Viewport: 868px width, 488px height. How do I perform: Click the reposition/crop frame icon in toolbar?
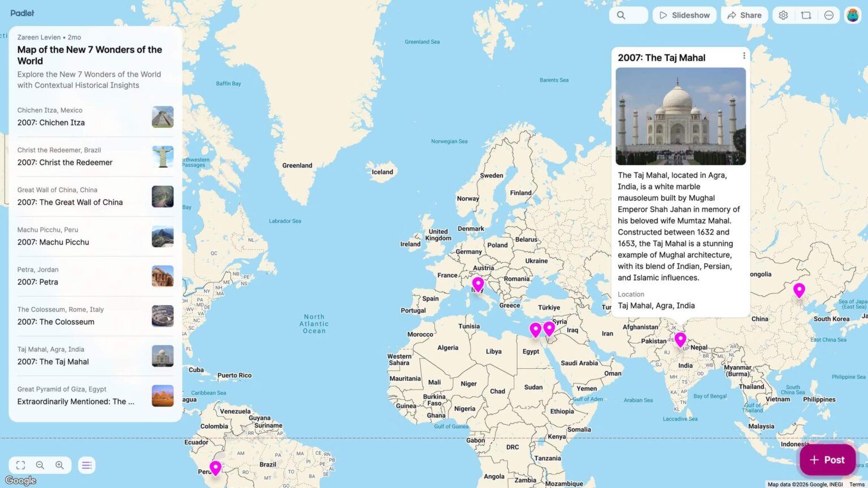click(x=806, y=15)
